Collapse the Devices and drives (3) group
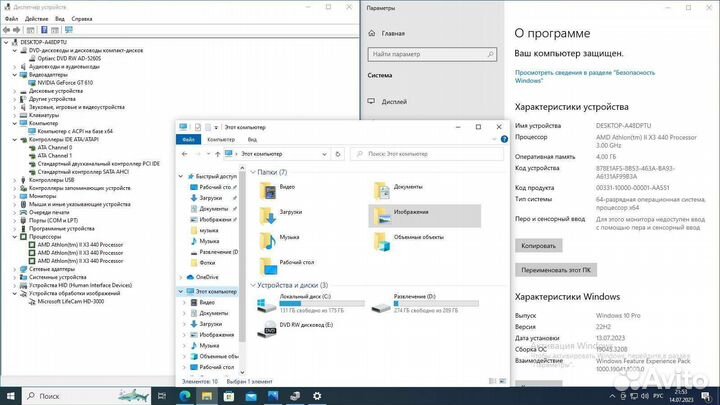Screen dimensions: 720x405 click(x=253, y=285)
